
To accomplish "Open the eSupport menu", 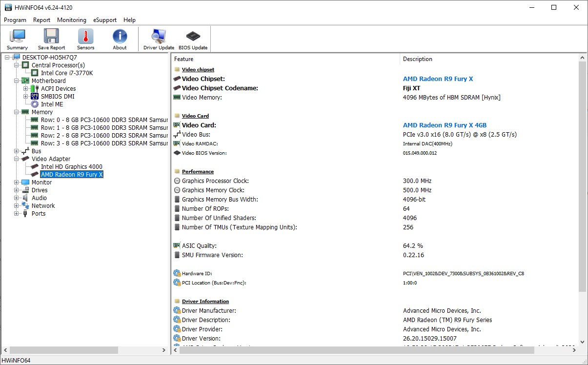I will [x=105, y=20].
